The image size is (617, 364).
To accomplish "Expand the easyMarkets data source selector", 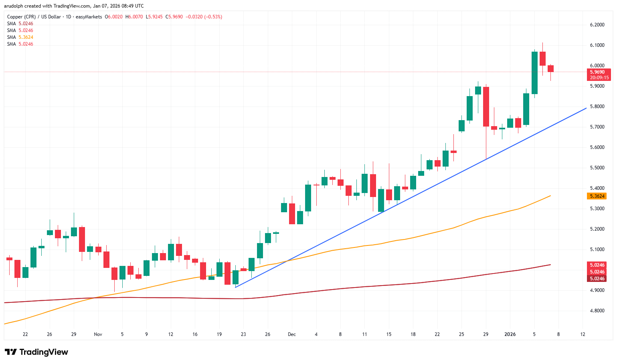I will pos(90,17).
